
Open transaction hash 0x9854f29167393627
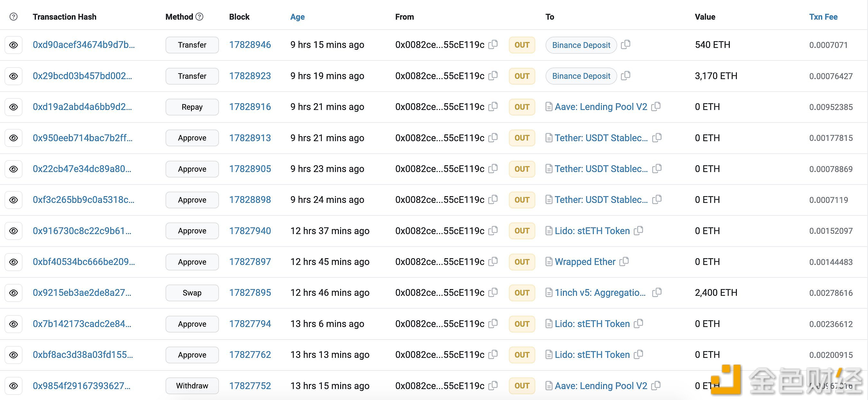tap(82, 386)
